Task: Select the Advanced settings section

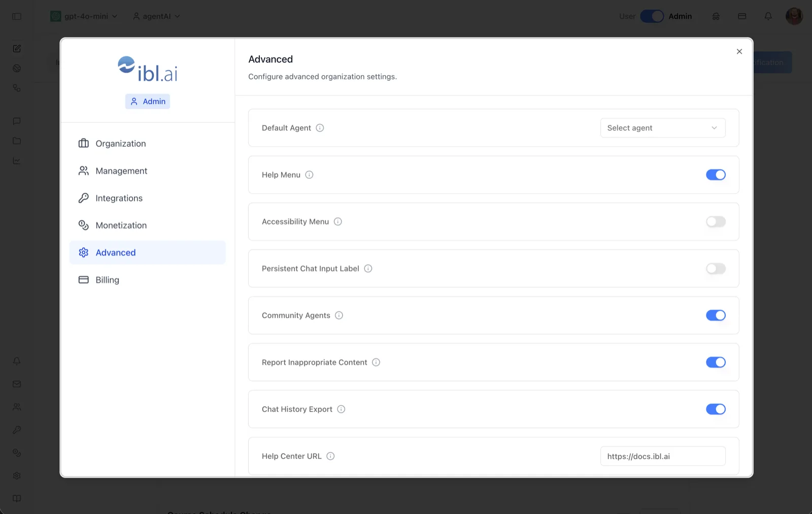Action: tap(147, 252)
